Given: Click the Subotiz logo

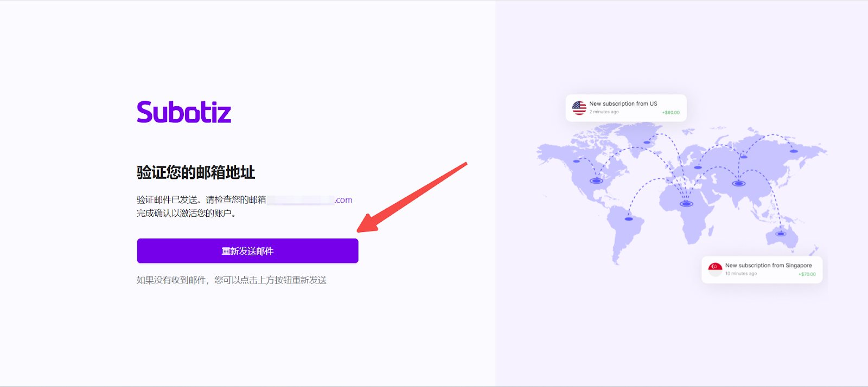Looking at the screenshot, I should (x=184, y=112).
